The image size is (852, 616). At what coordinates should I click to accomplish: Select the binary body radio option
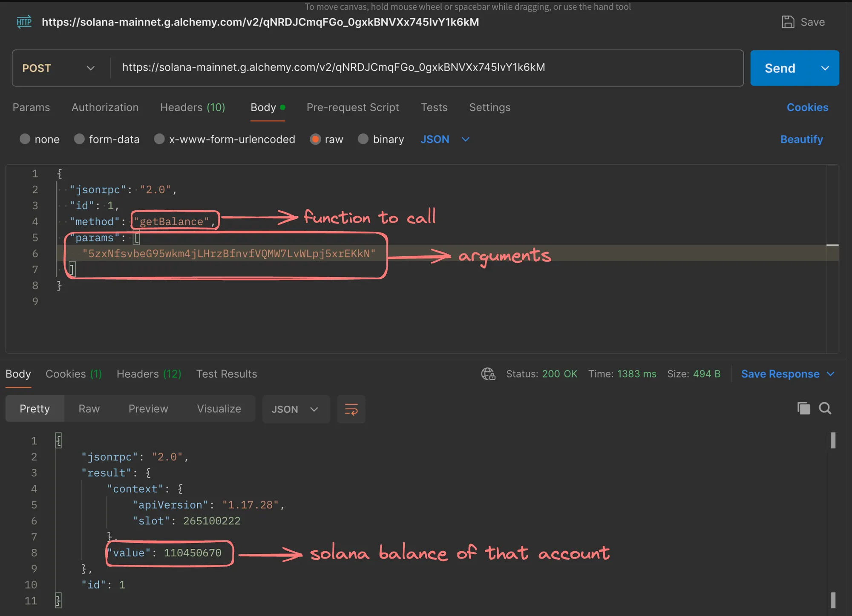(x=363, y=139)
